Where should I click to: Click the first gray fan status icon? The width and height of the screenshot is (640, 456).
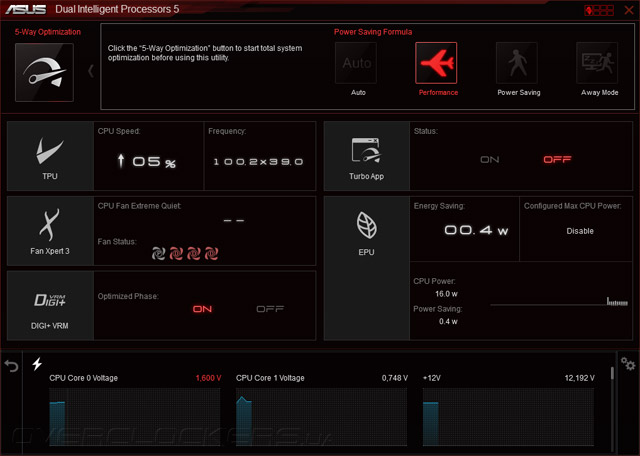158,254
